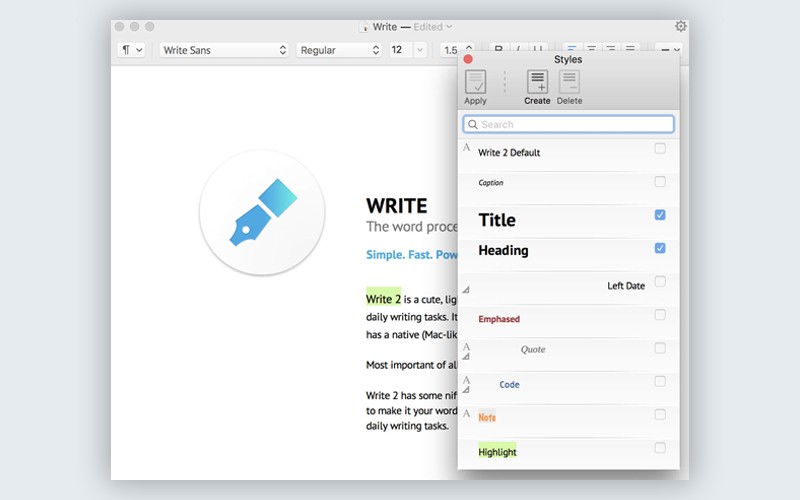
Task: Select the Note style
Action: pos(568,421)
